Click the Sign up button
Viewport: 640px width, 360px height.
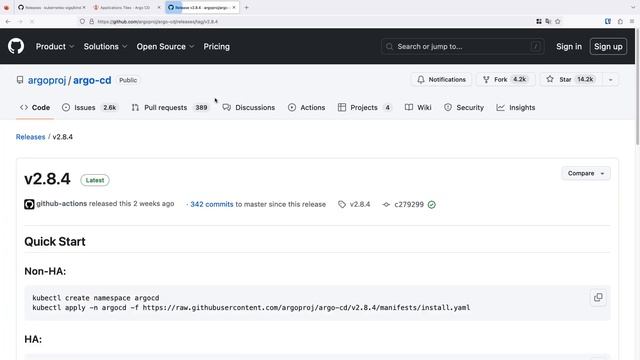coord(608,47)
